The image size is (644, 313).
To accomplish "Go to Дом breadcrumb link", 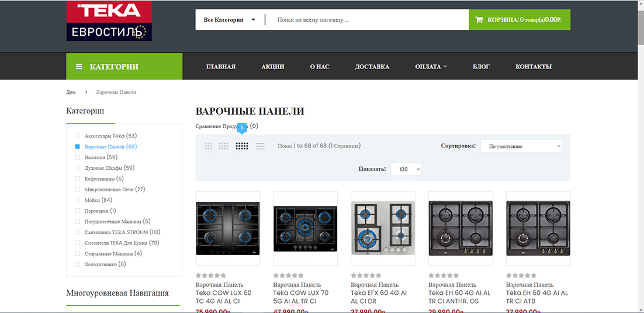I will 71,92.
